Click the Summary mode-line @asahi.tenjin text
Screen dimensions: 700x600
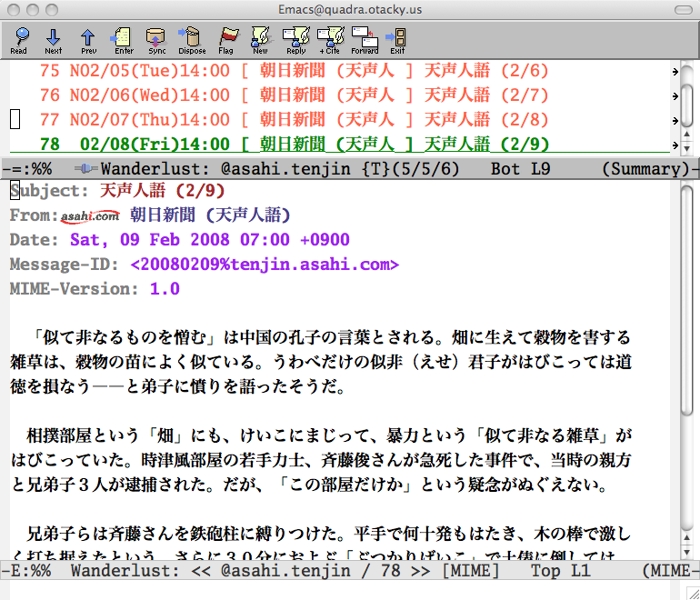click(285, 169)
